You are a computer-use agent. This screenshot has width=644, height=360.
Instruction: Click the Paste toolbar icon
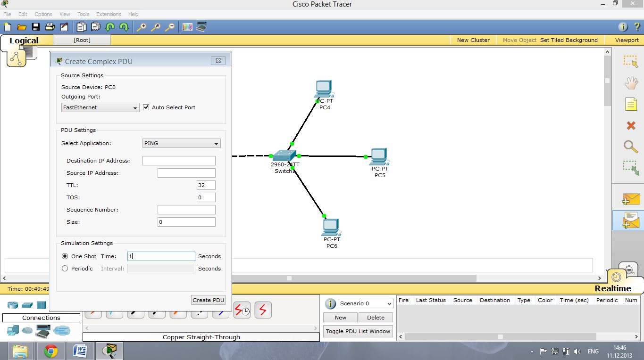96,27
